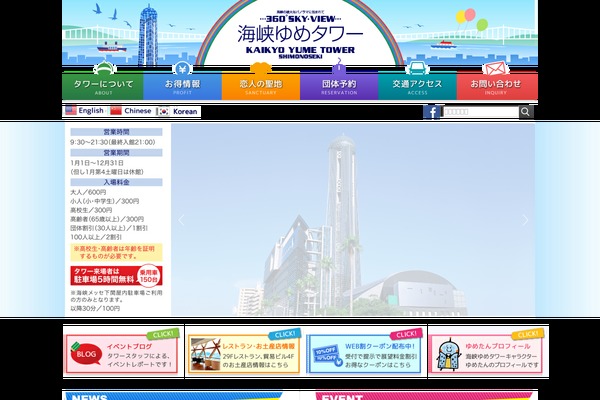Image resolution: width=600 pixels, height=400 pixels.
Task: Click the yen coin icon above お得情報
Action: tap(182, 69)
